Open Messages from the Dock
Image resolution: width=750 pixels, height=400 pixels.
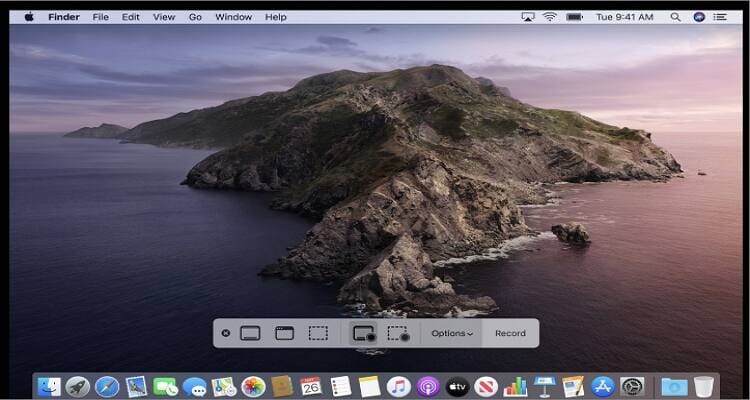coord(195,387)
